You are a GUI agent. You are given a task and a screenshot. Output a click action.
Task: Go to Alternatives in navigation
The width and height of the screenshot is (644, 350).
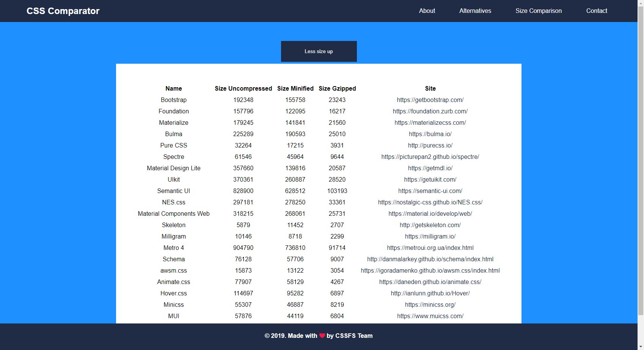pos(475,11)
